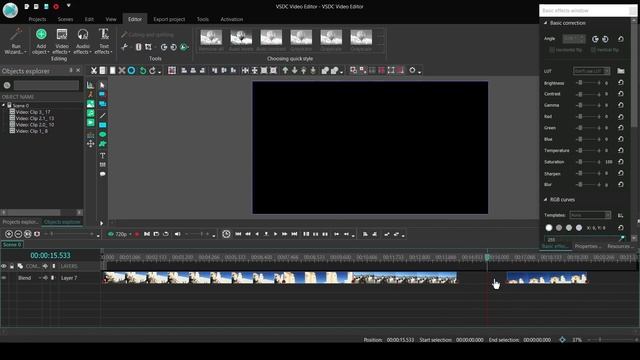Click the delete X icon in edit toolbar

pos(122,71)
